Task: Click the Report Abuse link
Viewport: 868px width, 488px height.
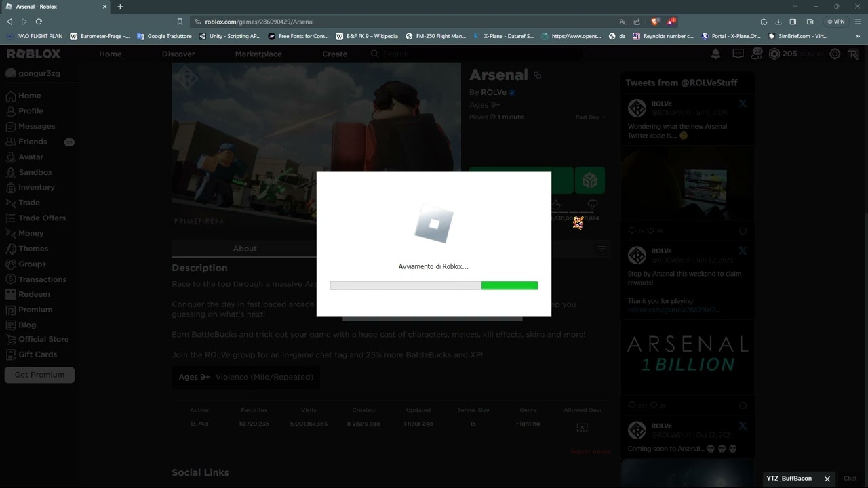Action: (591, 451)
